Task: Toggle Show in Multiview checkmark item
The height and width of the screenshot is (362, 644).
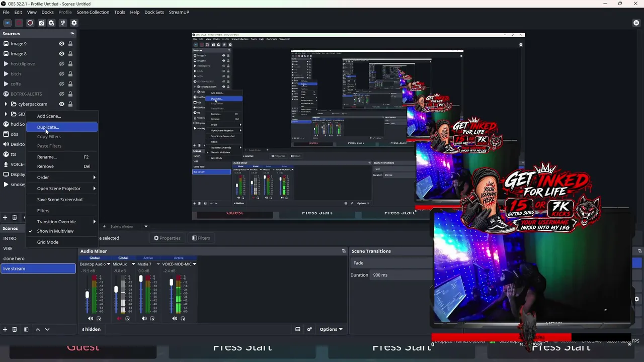Action: coord(55,231)
